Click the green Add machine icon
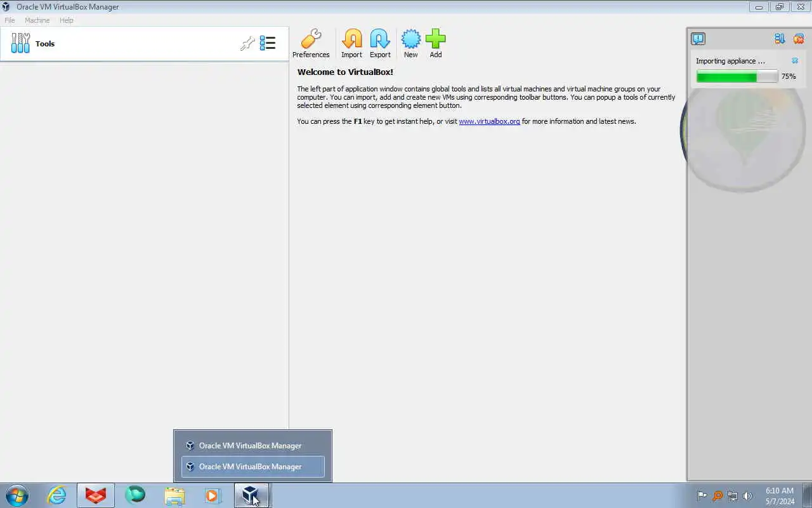The width and height of the screenshot is (812, 508). coord(436,43)
